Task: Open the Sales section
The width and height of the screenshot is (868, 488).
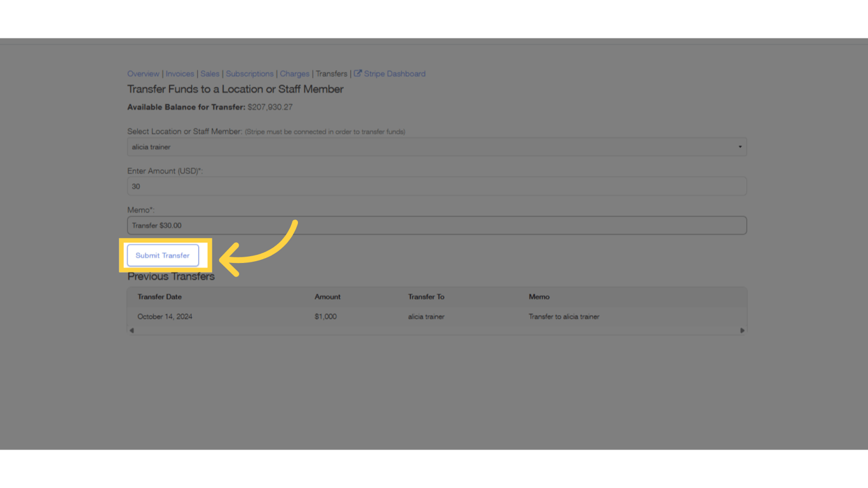Action: coord(210,73)
